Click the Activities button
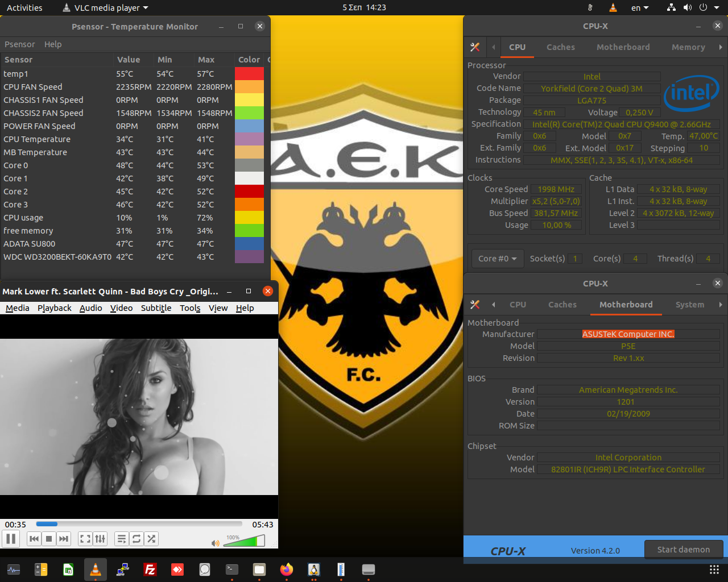 coord(24,8)
